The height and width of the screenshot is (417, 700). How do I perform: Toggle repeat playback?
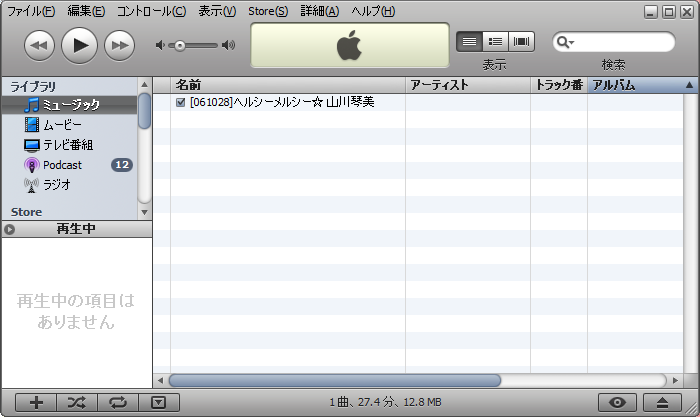pyautogui.click(x=118, y=403)
